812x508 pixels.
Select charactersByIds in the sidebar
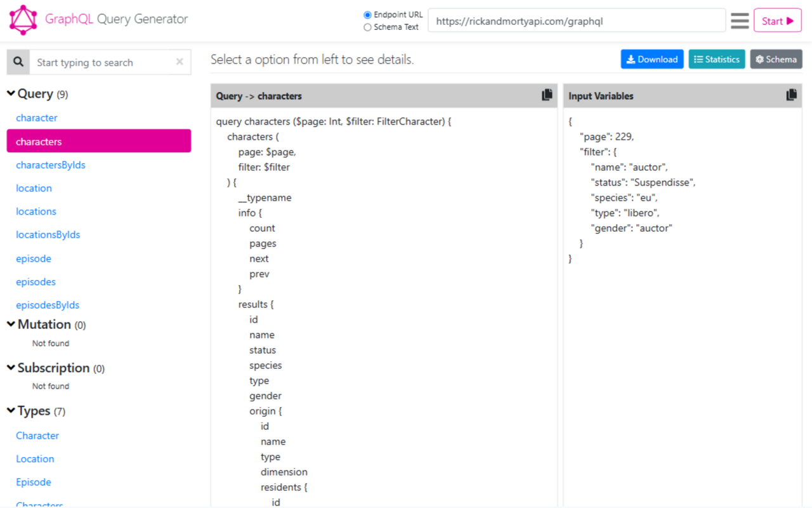[x=51, y=164]
